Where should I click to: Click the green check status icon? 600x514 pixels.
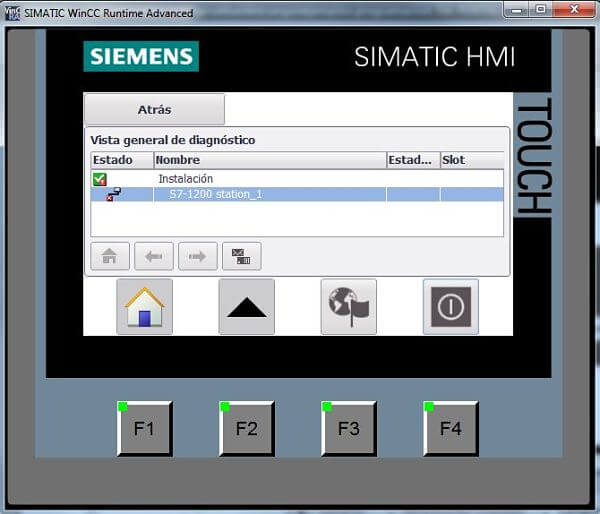[100, 179]
